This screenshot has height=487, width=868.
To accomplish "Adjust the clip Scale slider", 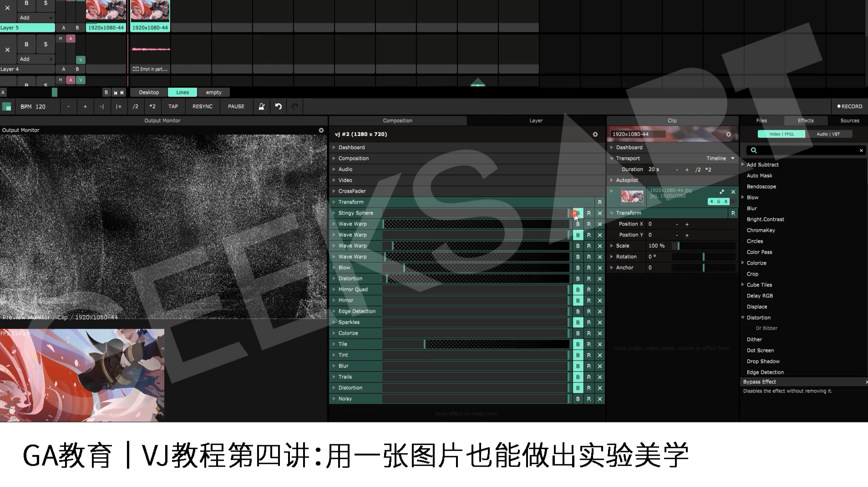I will 704,246.
